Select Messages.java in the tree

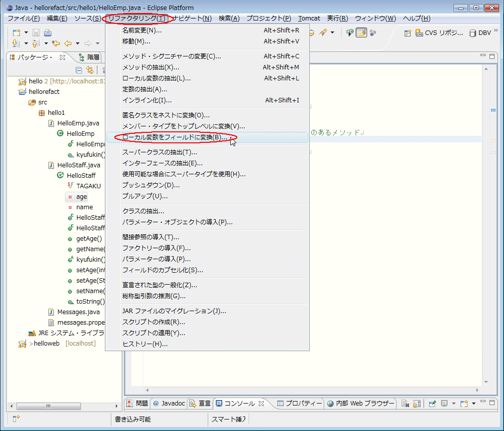click(x=73, y=312)
